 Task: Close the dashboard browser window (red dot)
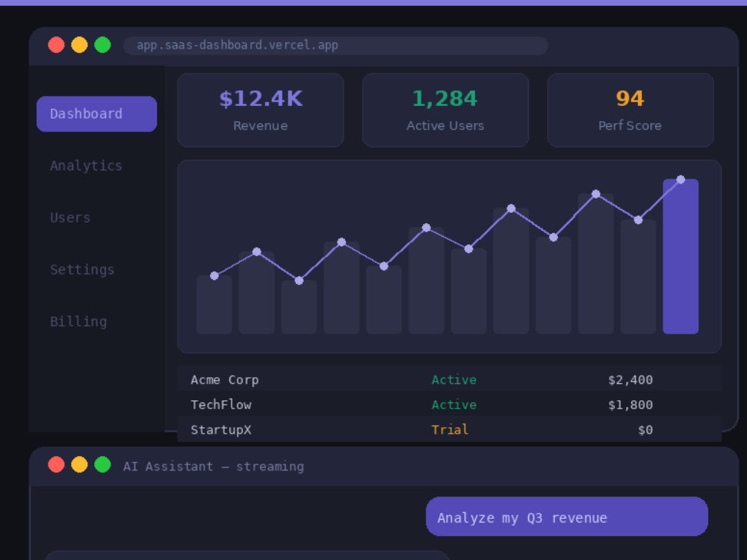pos(56,45)
